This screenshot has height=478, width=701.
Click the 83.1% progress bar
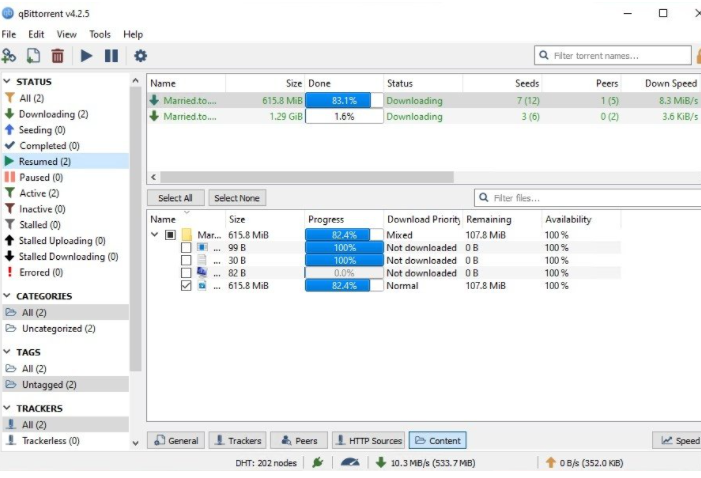tap(344, 100)
